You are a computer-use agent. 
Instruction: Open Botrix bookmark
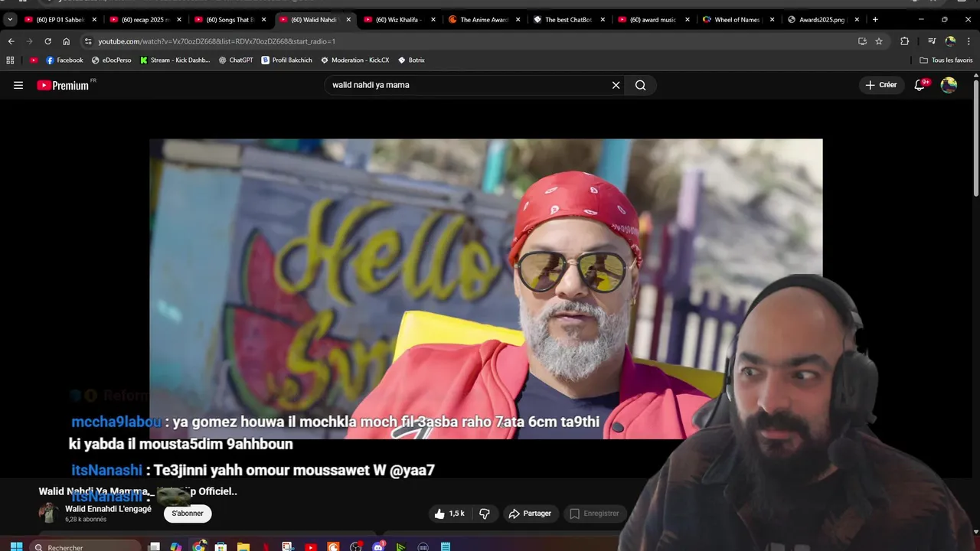pyautogui.click(x=411, y=60)
